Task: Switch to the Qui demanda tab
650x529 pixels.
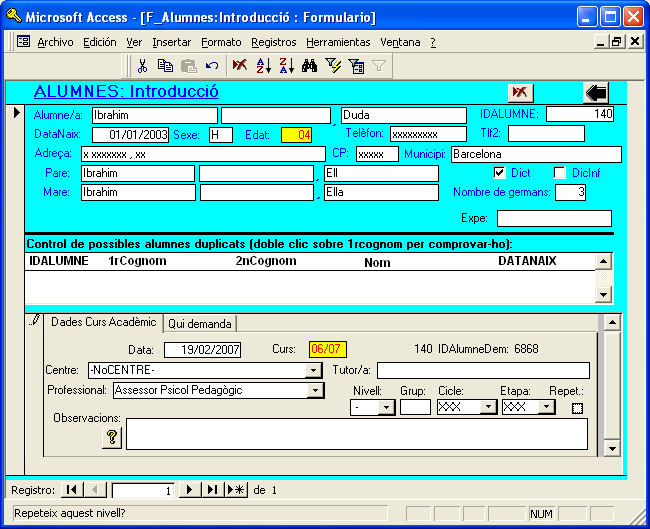Action: click(199, 323)
